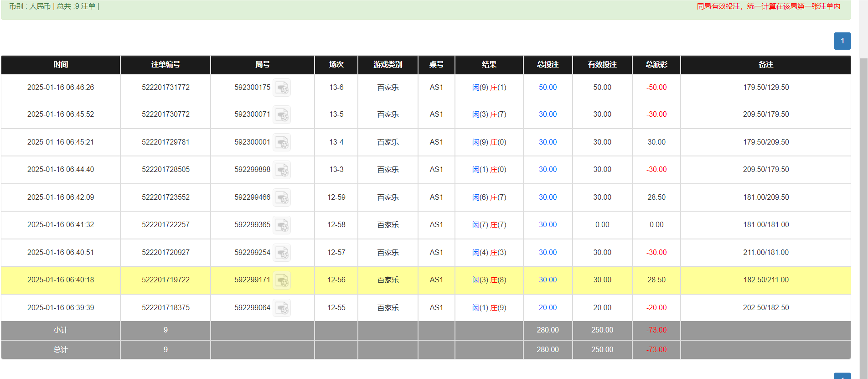Click replay icon beside round 592300001

pyautogui.click(x=282, y=142)
